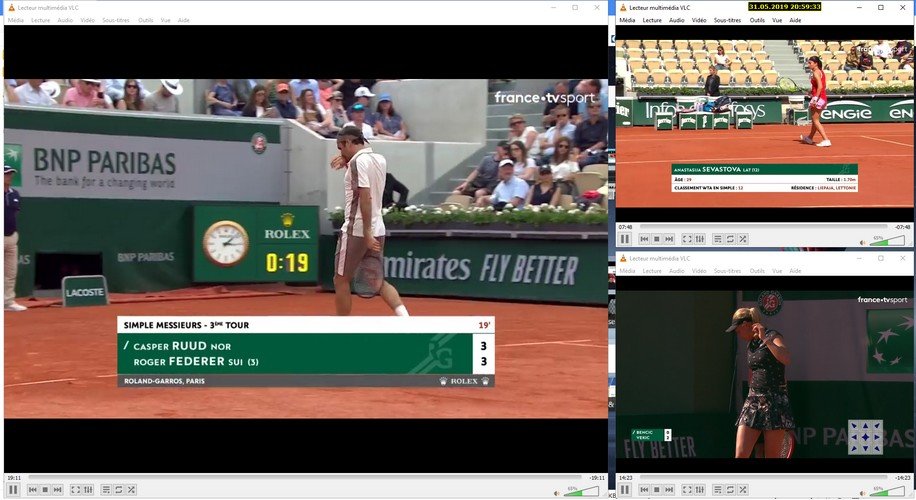
Task: Click the VLC cone icon in Federer title bar
Action: point(11,8)
